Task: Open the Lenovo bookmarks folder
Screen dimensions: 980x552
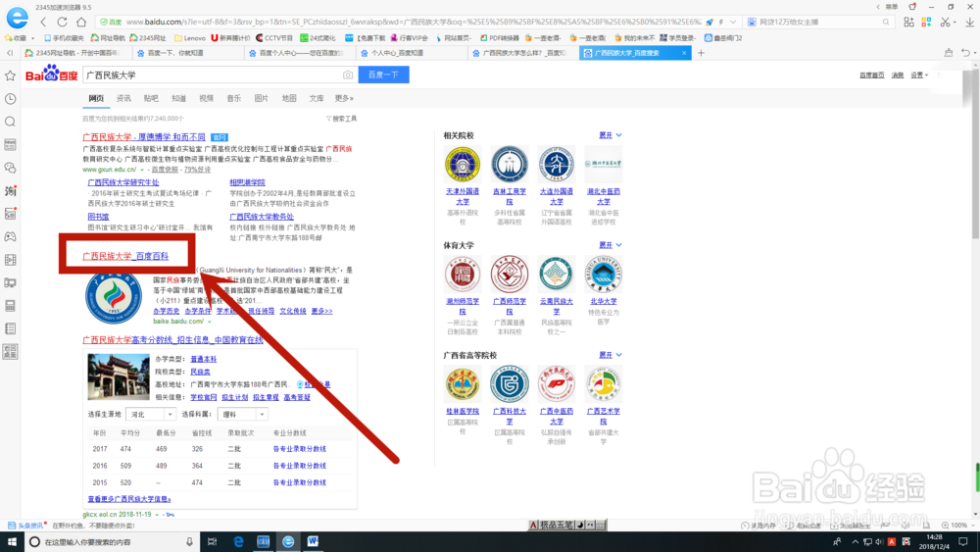Action: [190, 38]
